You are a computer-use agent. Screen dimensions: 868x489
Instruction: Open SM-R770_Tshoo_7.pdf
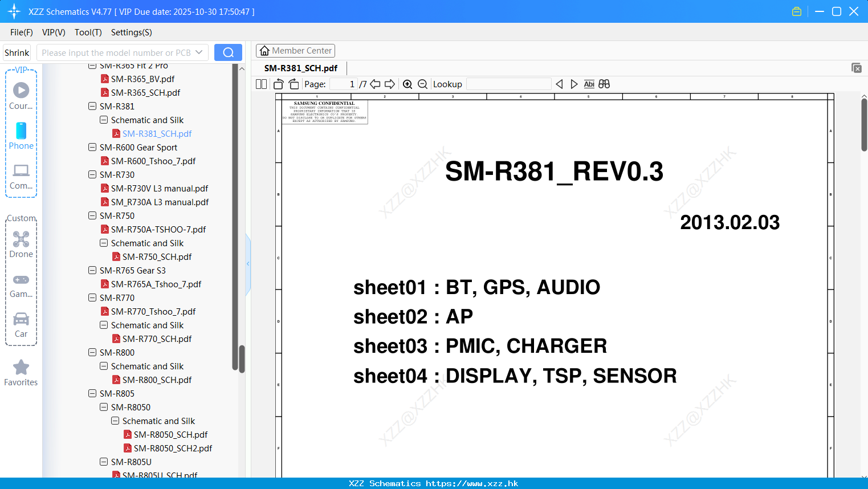click(x=153, y=311)
